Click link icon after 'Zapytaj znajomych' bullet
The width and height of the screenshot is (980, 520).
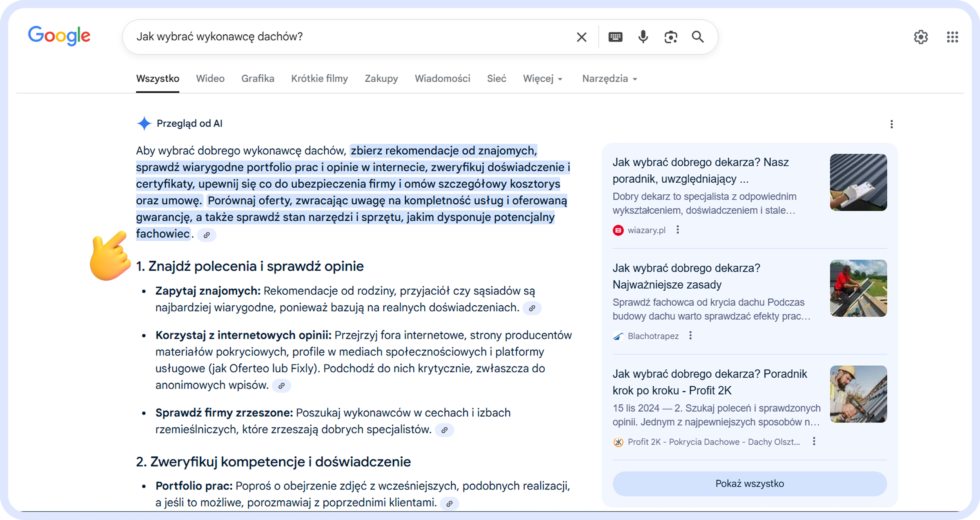(x=532, y=308)
